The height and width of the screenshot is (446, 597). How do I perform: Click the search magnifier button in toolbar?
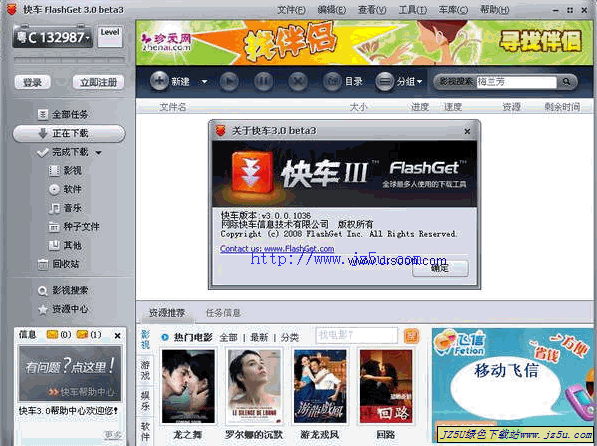(x=566, y=82)
